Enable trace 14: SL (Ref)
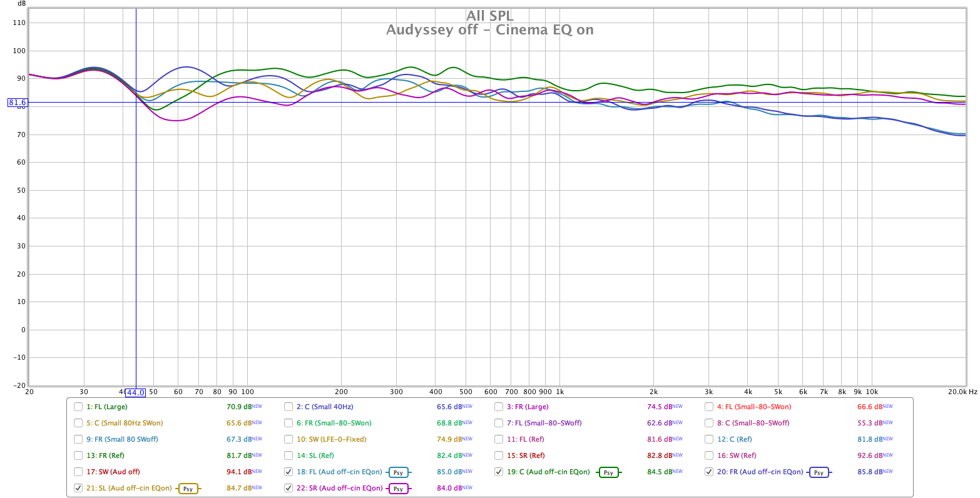 (x=288, y=455)
